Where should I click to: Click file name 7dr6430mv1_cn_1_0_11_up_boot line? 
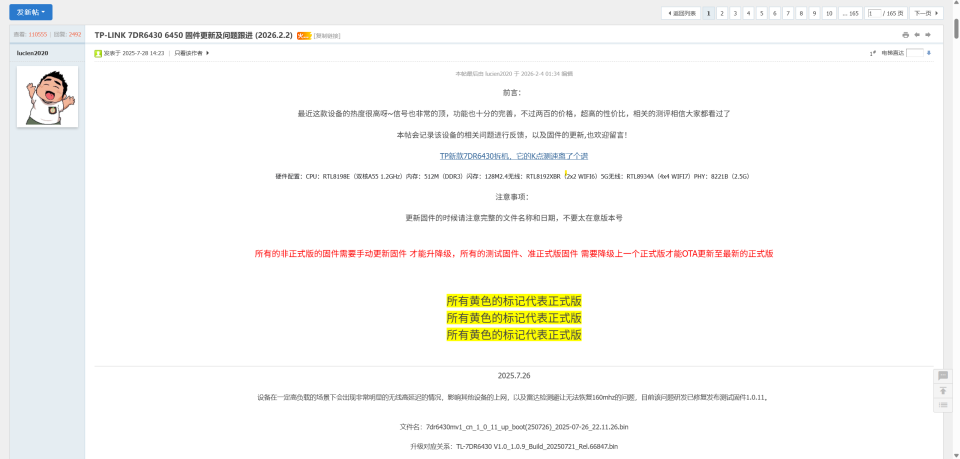514,427
